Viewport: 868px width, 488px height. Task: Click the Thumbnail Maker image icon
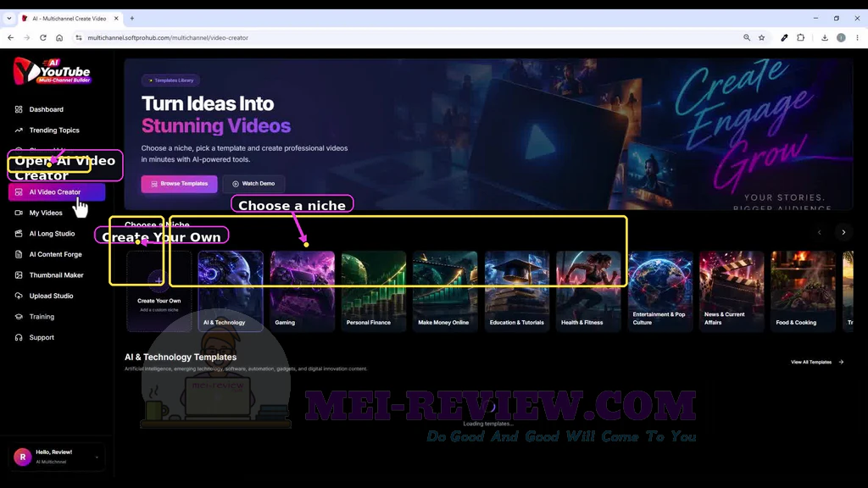point(19,275)
